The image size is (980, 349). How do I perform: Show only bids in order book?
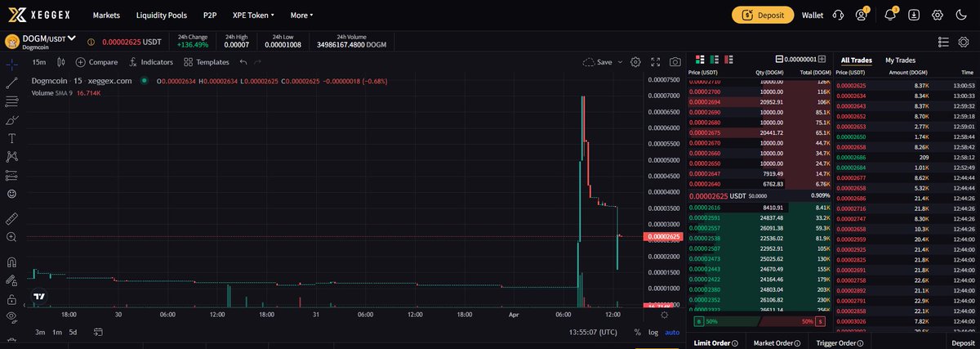(715, 60)
